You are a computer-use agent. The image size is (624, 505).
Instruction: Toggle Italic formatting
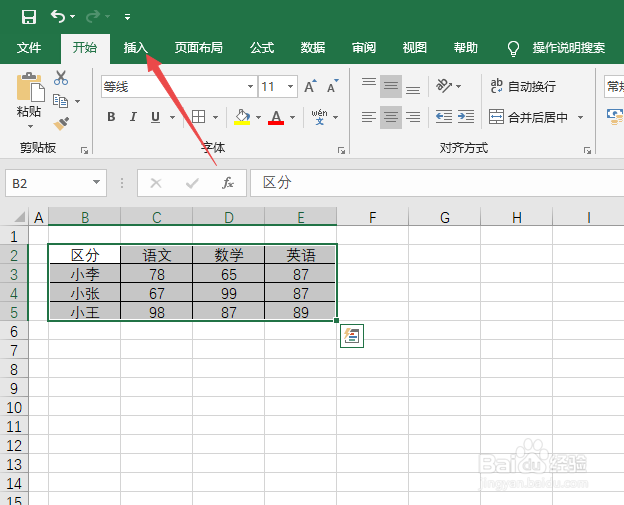(133, 117)
